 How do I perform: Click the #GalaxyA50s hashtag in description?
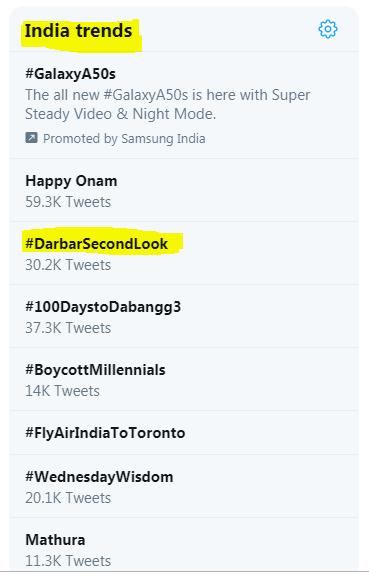146,95
